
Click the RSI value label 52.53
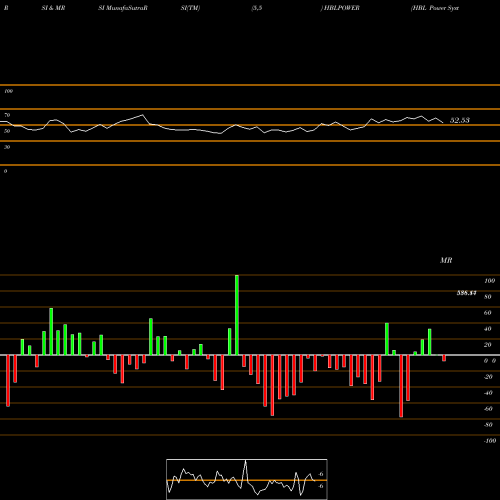tap(460, 120)
